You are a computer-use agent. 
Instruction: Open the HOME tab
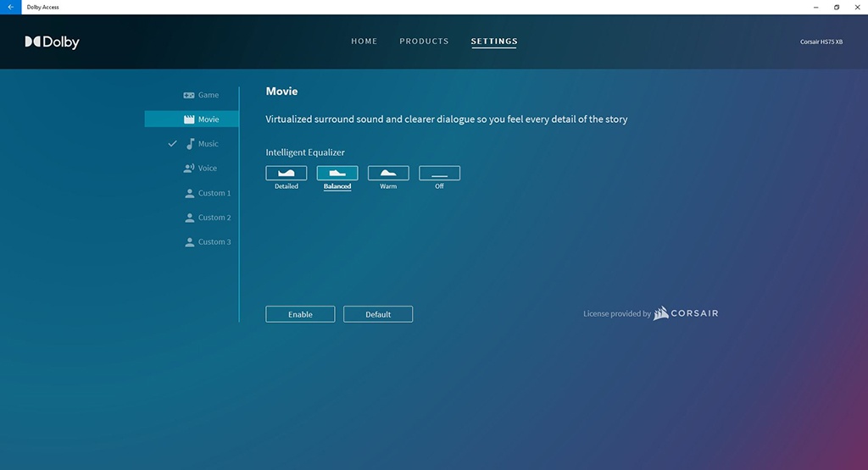point(364,41)
